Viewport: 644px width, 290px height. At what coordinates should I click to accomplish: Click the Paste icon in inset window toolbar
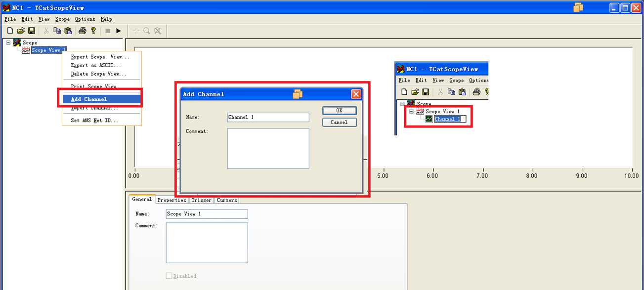point(462,92)
